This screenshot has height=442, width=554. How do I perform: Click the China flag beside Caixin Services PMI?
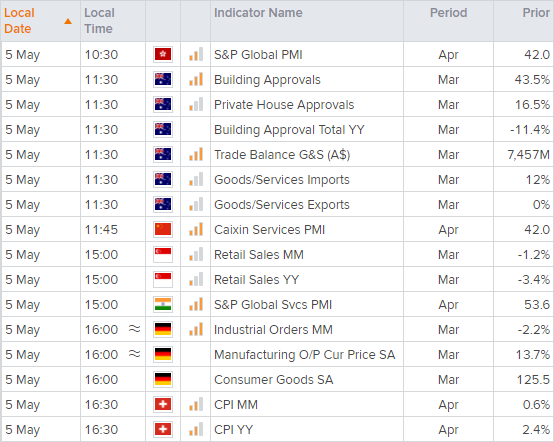[x=163, y=229]
